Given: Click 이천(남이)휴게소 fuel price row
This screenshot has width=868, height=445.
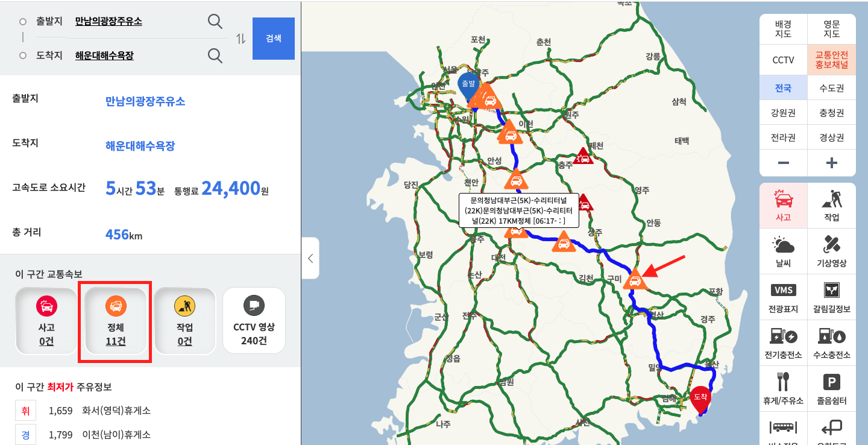Looking at the screenshot, I should click(x=83, y=434).
